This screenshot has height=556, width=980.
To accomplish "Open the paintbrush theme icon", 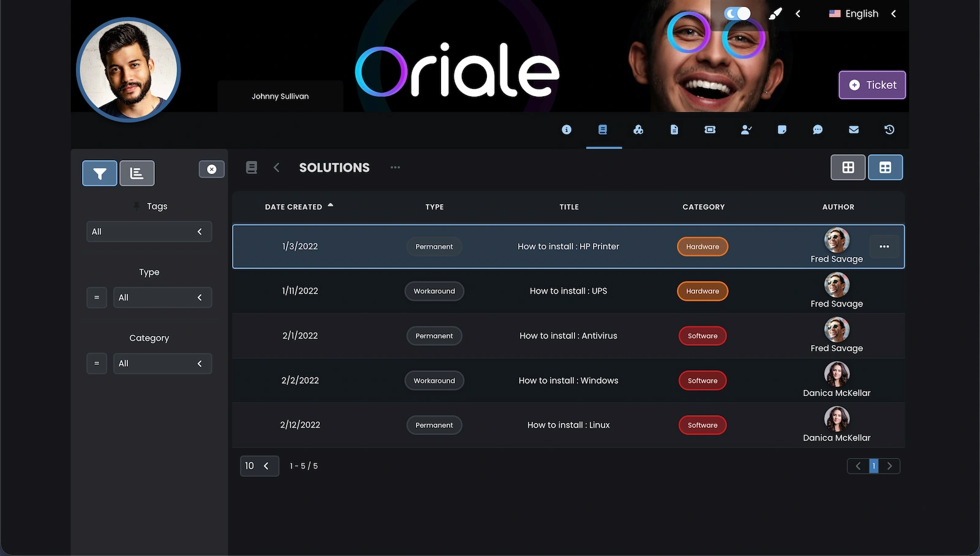I will [775, 13].
